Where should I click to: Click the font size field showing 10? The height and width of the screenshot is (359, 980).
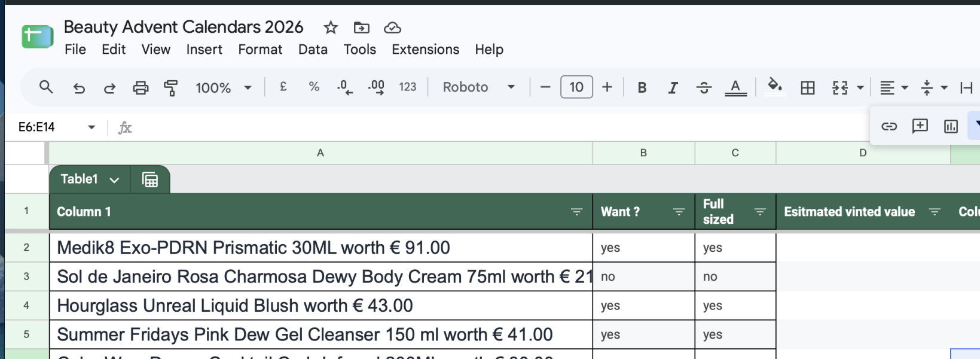point(576,87)
